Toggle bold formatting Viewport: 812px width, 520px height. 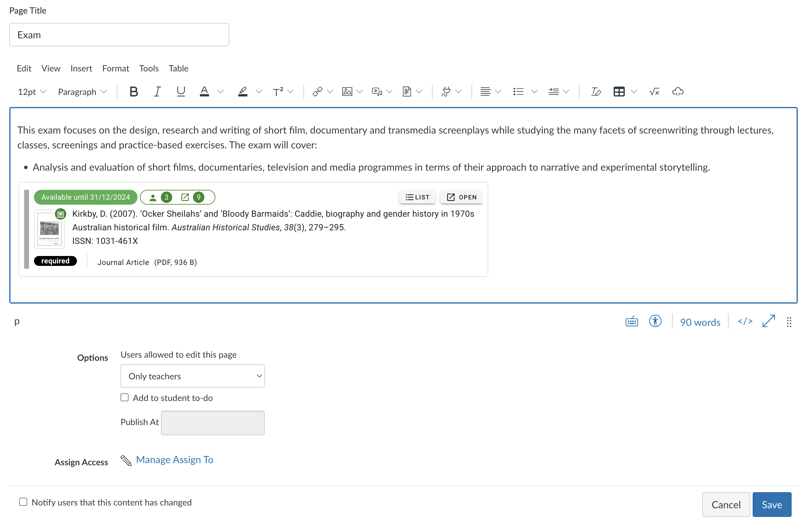tap(134, 91)
